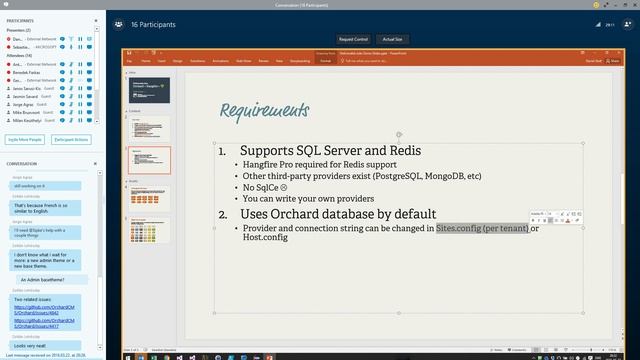Open Ribbon Display Options in PowerPoint
Image resolution: width=640 pixels, height=360 pixels.
pos(582,53)
